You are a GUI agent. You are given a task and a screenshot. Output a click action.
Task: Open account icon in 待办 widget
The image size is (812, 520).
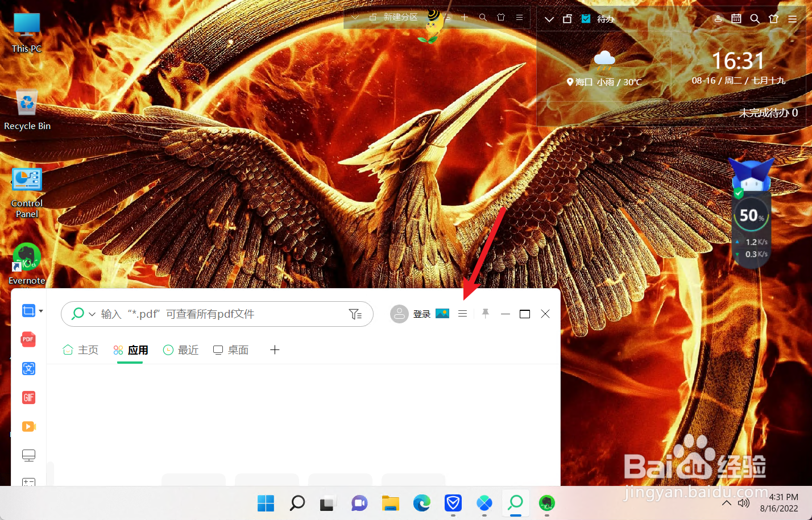tap(718, 19)
